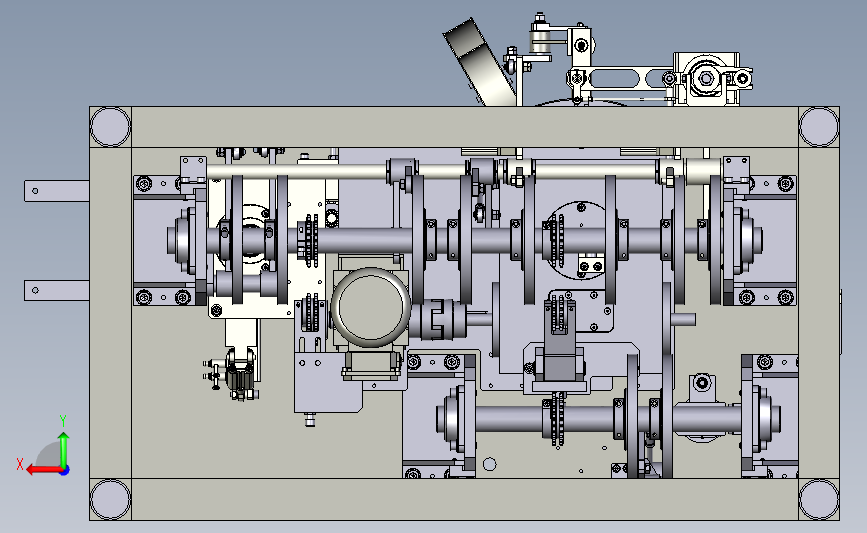Select the round motor housing cover in the model
Image resolution: width=867 pixels, height=533 pixels.
pos(371,306)
